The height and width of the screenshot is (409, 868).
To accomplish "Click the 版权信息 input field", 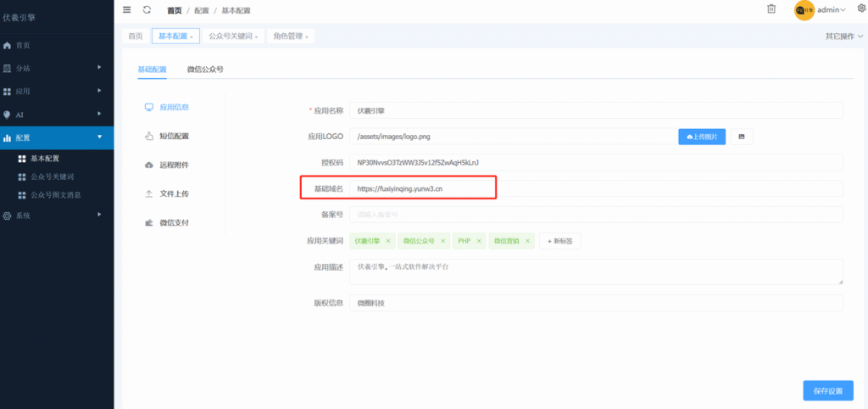I will pos(596,303).
